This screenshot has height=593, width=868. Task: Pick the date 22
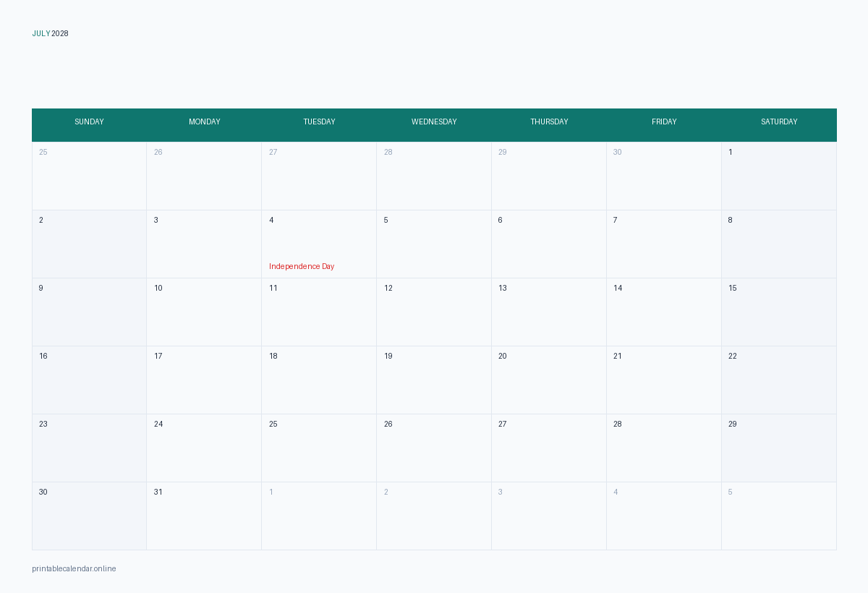779,380
